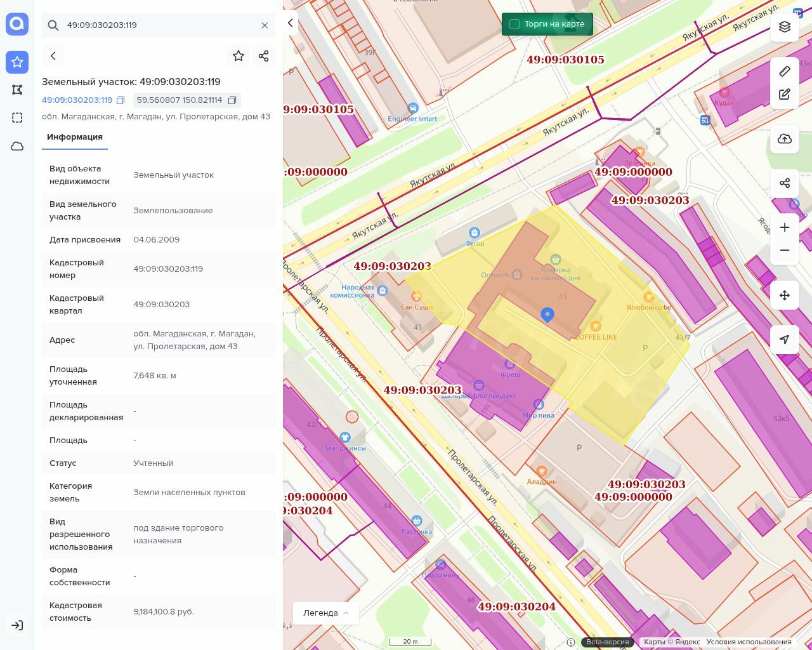Copy coordinates 59.560807 150.821114

click(232, 100)
